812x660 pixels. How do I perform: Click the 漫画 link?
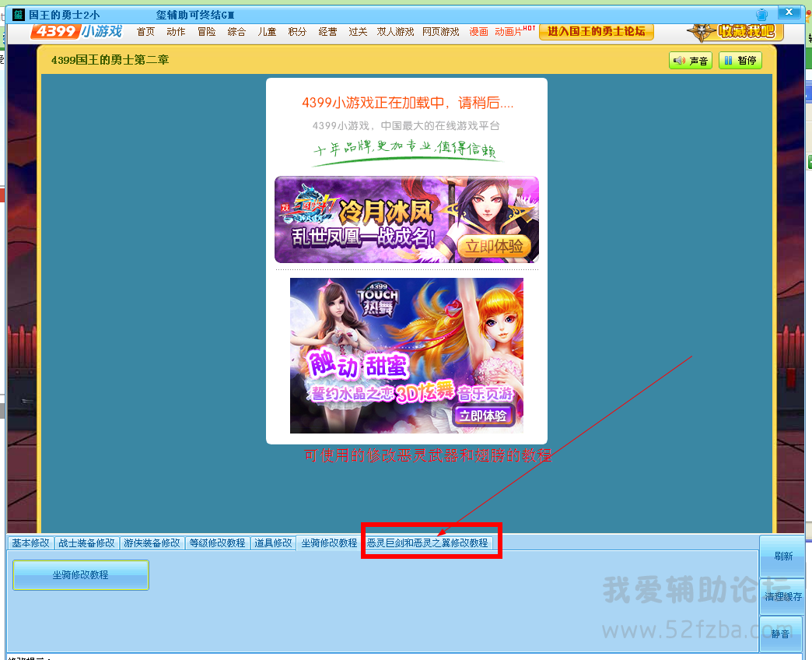click(478, 32)
